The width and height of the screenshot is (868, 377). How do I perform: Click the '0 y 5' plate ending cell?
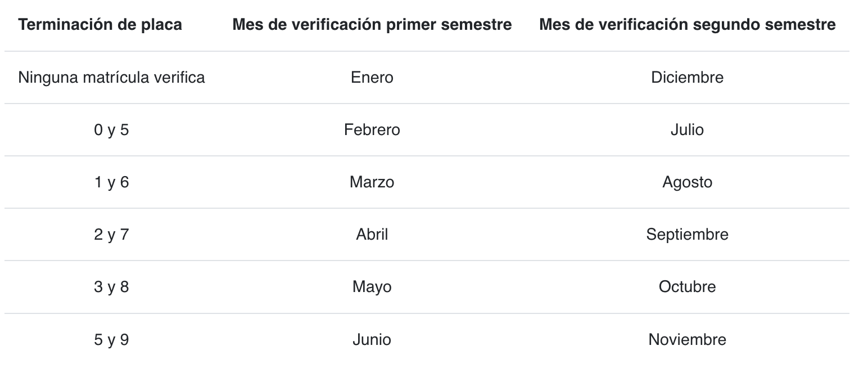coord(111,130)
